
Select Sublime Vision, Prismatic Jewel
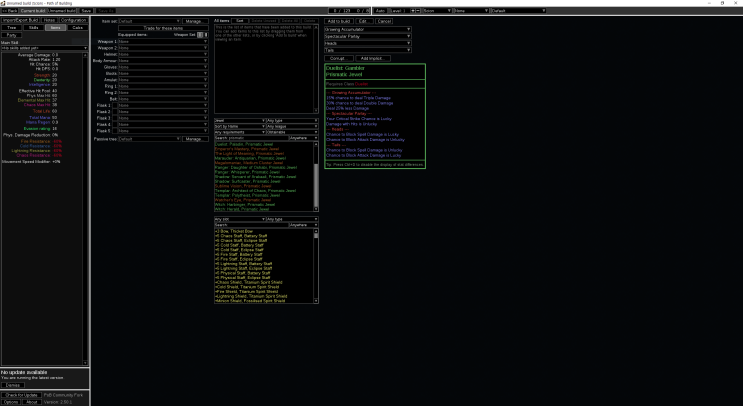pos(243,186)
